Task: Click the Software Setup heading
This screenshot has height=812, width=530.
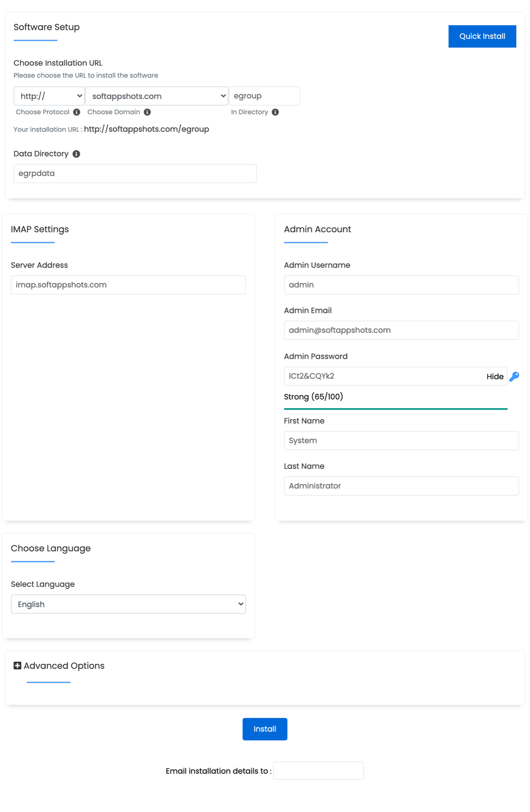Action: click(x=47, y=27)
